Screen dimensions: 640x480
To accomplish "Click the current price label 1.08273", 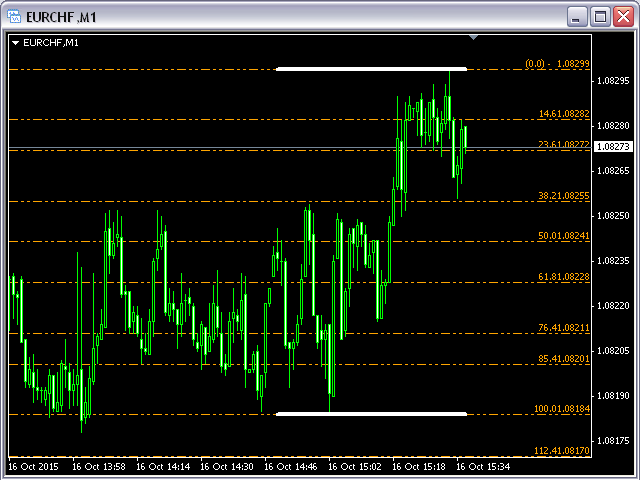I will 611,147.
